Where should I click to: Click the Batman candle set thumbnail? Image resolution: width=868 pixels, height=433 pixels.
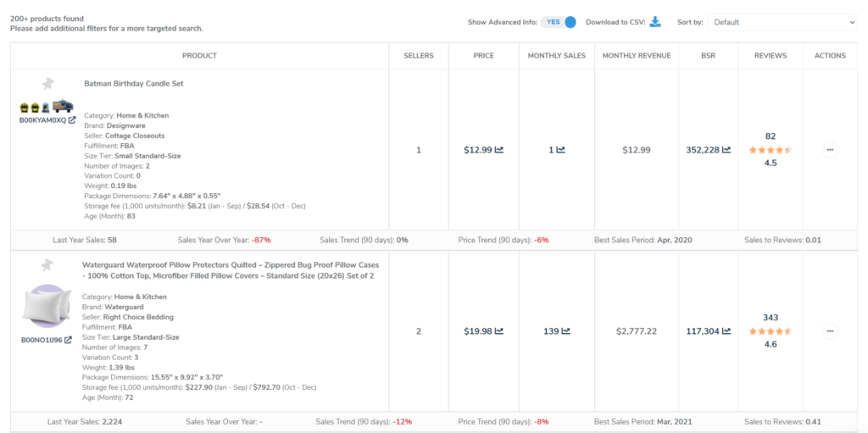(x=47, y=107)
